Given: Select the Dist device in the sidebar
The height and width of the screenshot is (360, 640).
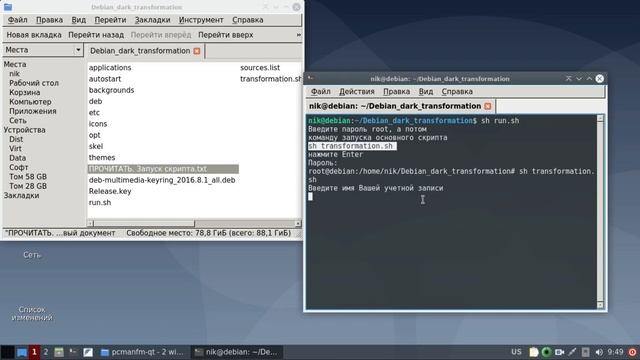Looking at the screenshot, I should 16,139.
